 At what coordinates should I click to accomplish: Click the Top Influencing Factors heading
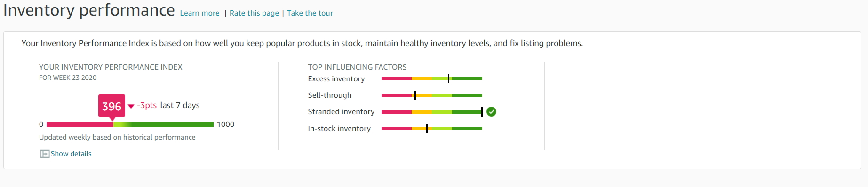[357, 67]
